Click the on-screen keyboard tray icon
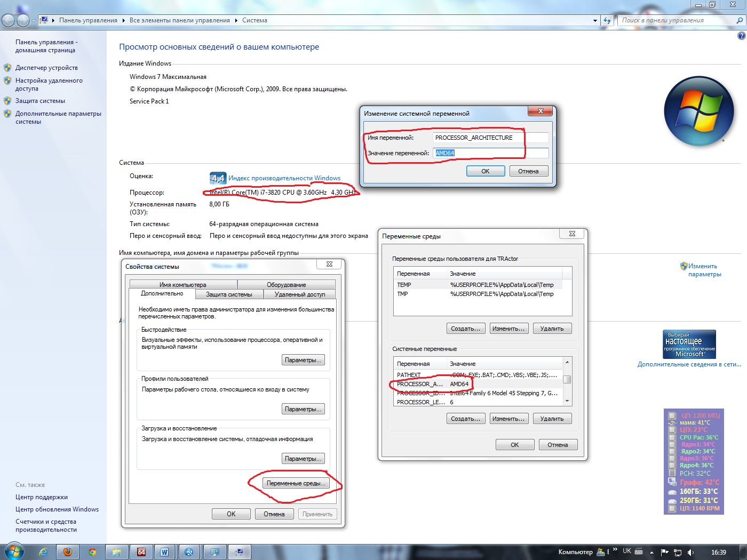 [639, 551]
